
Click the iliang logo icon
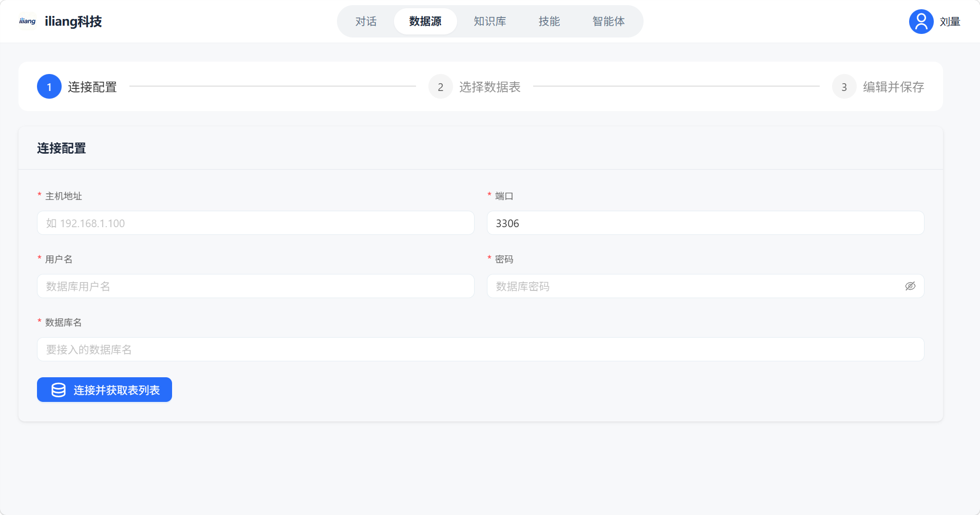27,21
